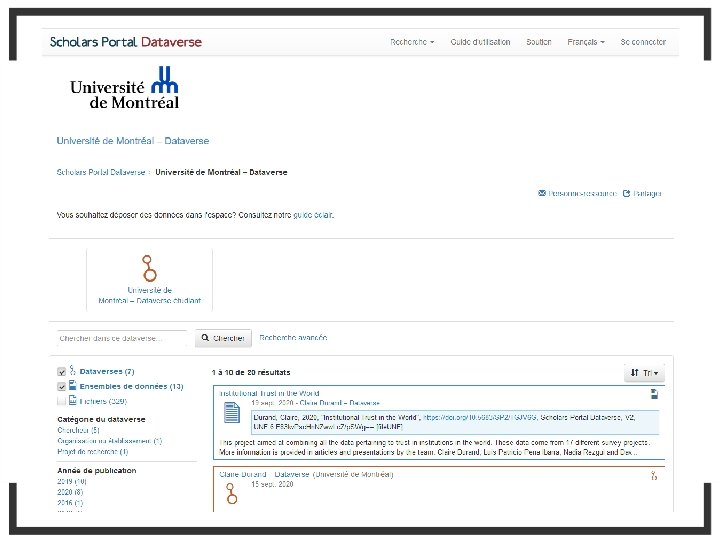Click the dataverse tree icon in second result

pyautogui.click(x=232, y=494)
